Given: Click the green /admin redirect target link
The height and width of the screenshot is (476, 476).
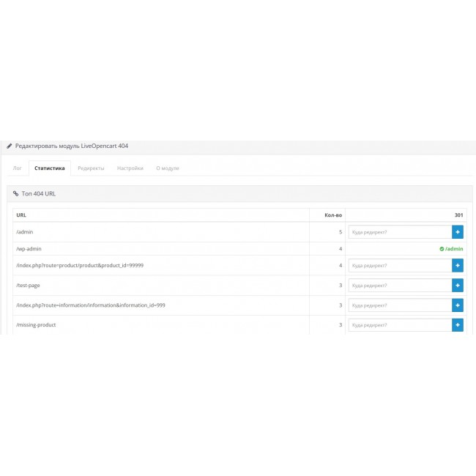Looking at the screenshot, I should tap(454, 249).
